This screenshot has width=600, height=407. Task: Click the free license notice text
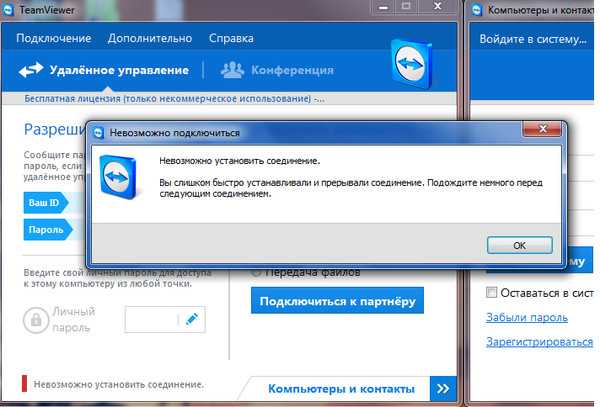point(174,99)
